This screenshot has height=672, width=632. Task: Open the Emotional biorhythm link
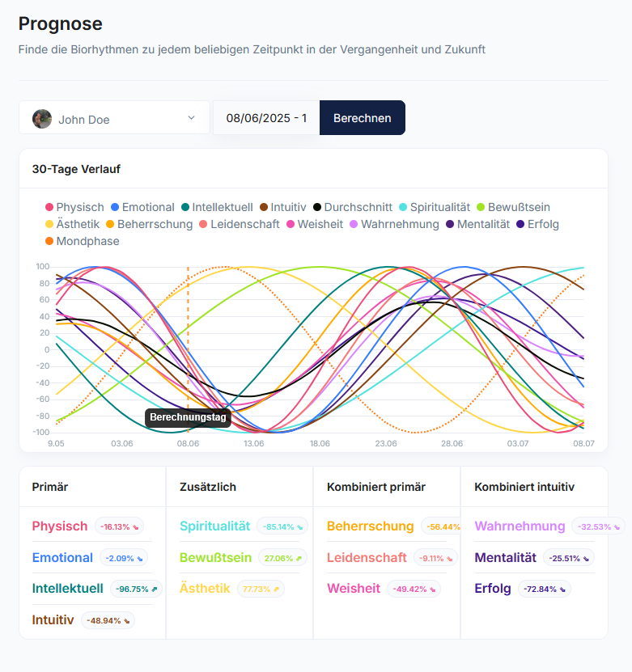click(62, 557)
